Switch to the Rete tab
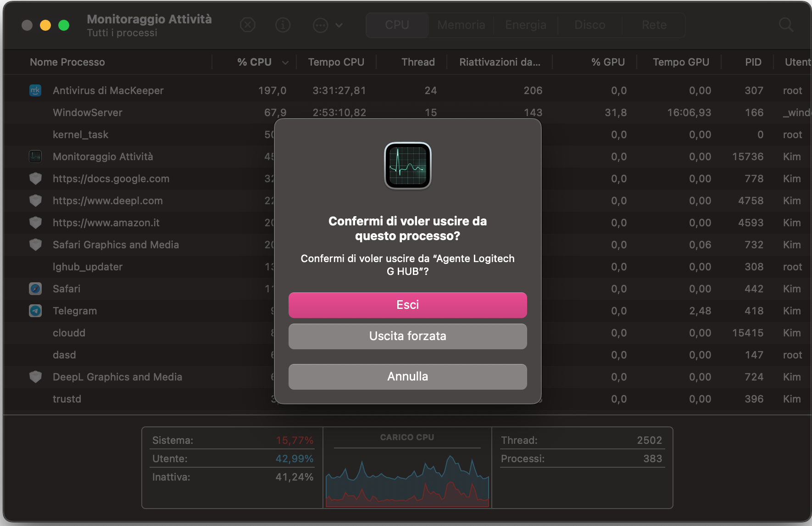The image size is (812, 526). click(654, 25)
